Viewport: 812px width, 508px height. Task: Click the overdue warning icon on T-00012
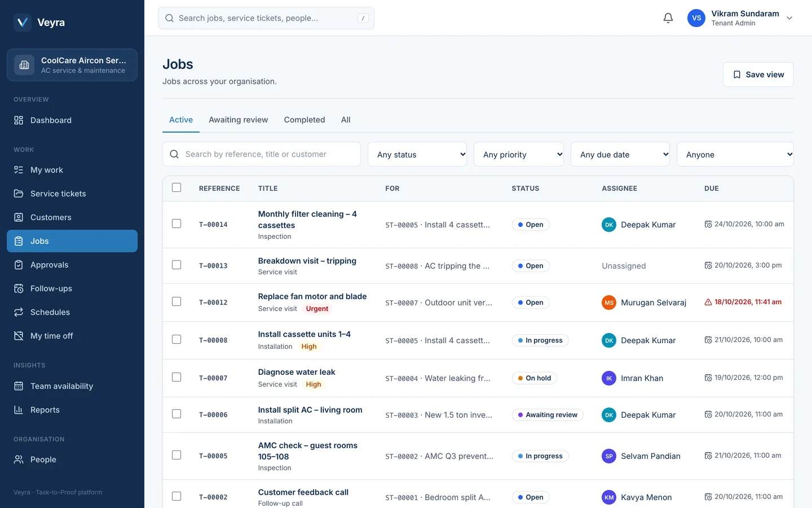pyautogui.click(x=708, y=302)
